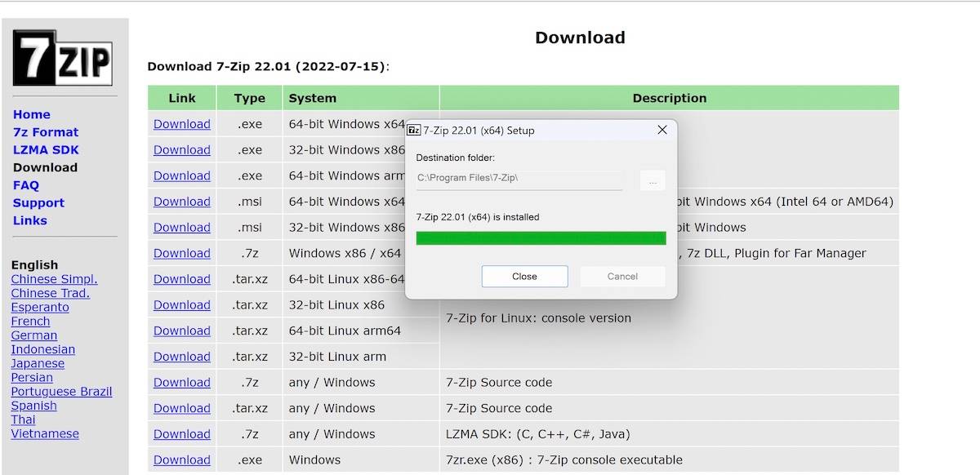This screenshot has height=475, width=980.
Task: Switch language to Chinese Simpl.
Action: tap(54, 279)
